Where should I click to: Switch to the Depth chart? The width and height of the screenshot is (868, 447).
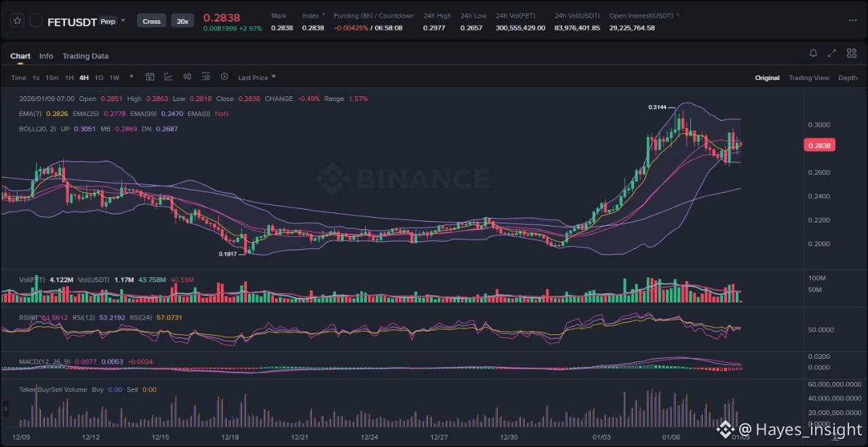(x=848, y=78)
